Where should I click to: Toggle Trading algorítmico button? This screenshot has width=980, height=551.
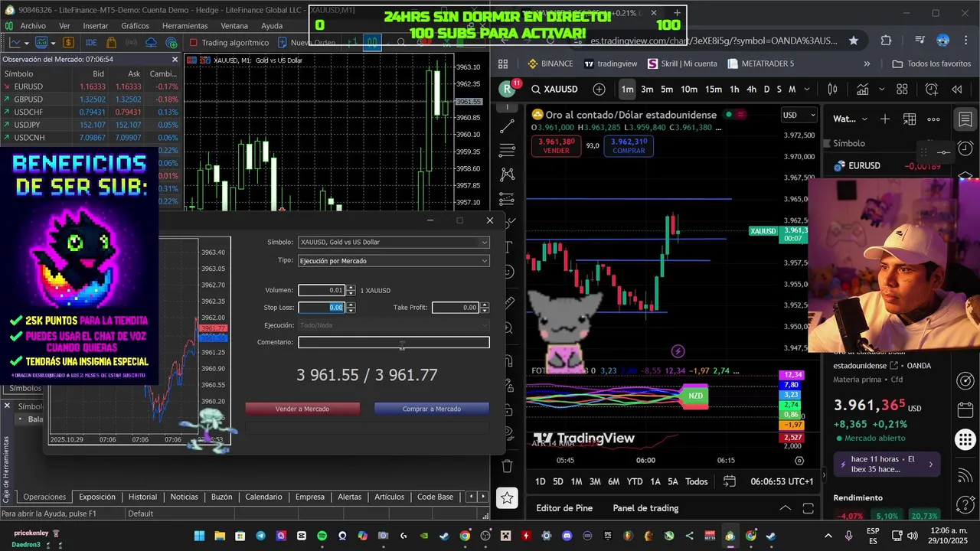(229, 43)
